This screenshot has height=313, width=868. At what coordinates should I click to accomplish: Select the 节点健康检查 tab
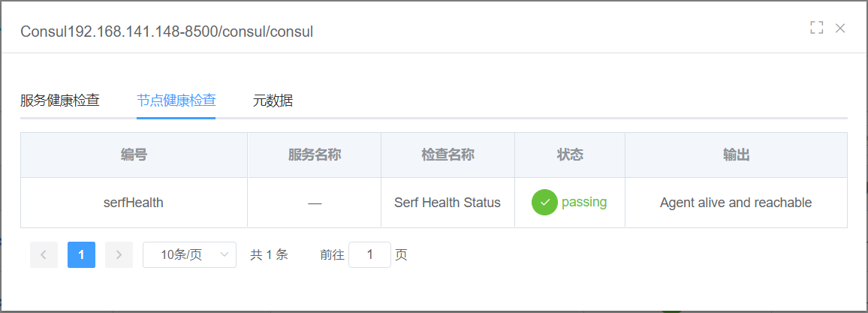coord(176,101)
